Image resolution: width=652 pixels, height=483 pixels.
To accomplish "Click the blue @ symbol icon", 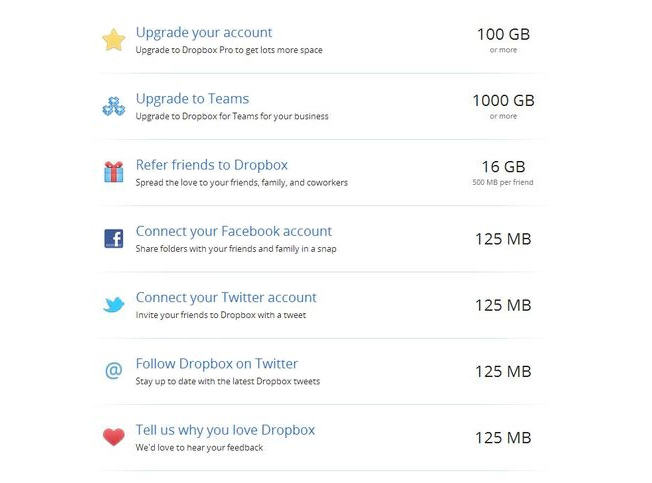I will (114, 370).
